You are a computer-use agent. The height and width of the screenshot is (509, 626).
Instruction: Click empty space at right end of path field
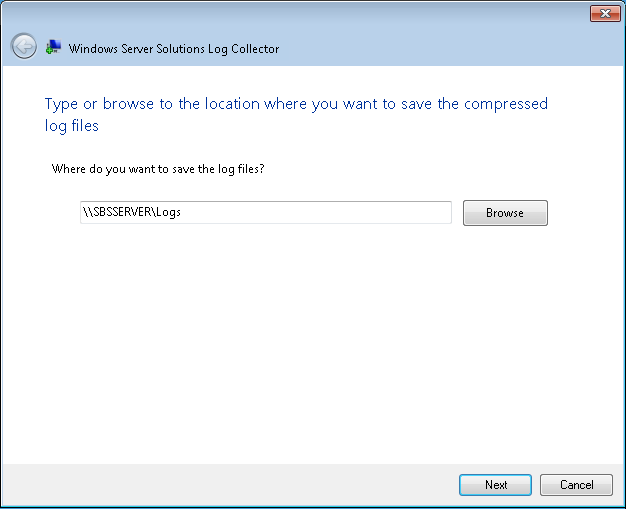point(400,213)
